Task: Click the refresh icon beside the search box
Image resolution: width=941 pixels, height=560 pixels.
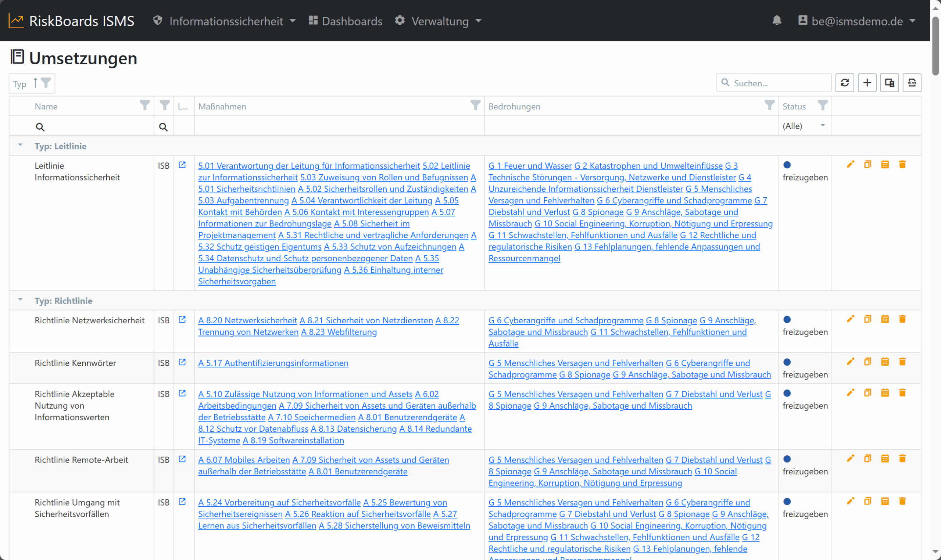Action: (x=844, y=83)
